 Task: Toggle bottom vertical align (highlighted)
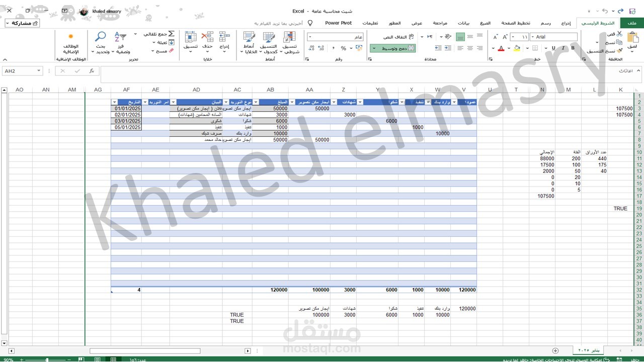coord(460,37)
